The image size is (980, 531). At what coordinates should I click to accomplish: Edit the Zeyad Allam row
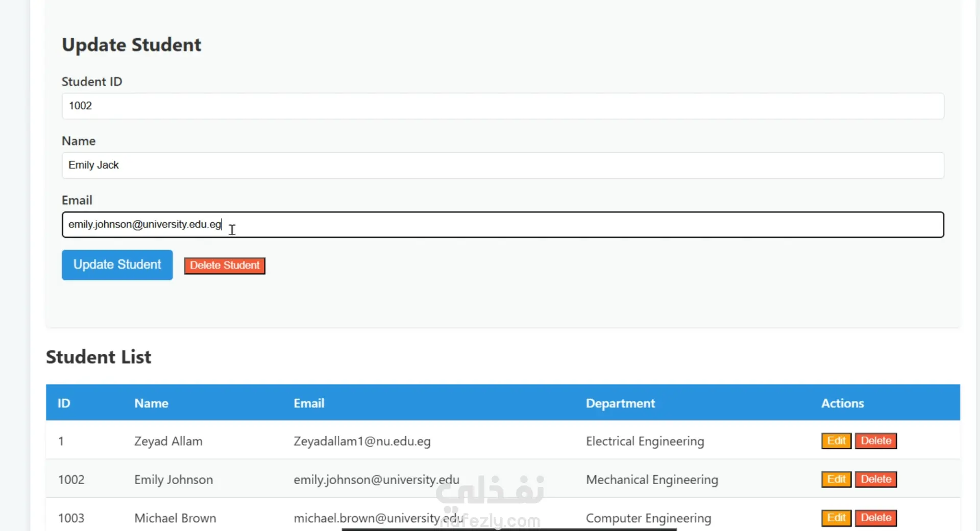[x=836, y=441]
